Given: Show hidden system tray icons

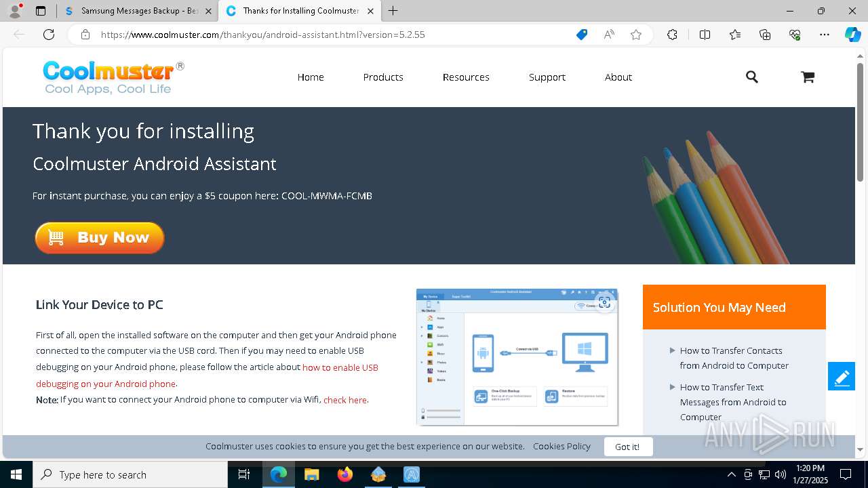Looking at the screenshot, I should click(731, 474).
